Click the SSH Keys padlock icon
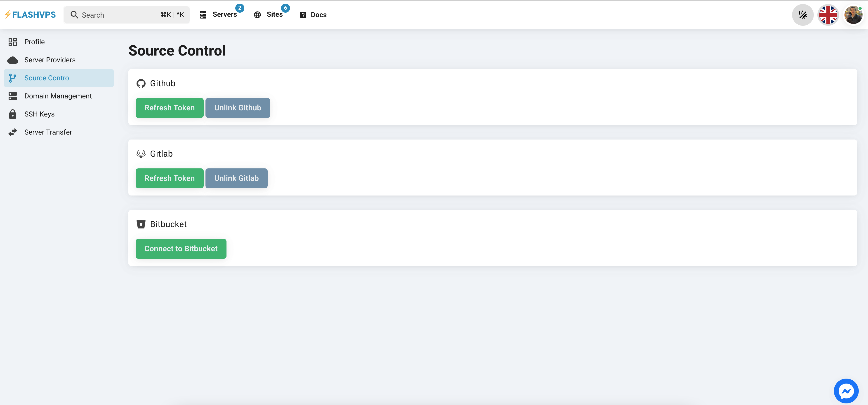Viewport: 868px width, 405px height. pos(13,114)
